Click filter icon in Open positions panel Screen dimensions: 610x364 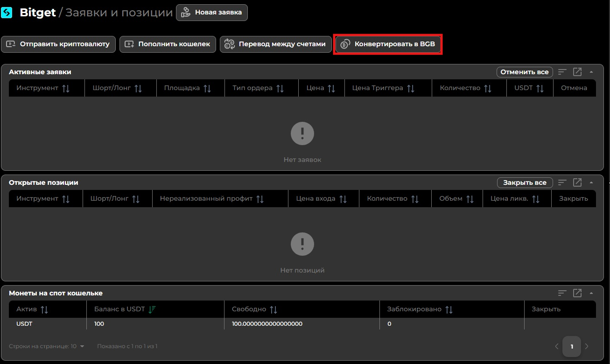click(562, 182)
